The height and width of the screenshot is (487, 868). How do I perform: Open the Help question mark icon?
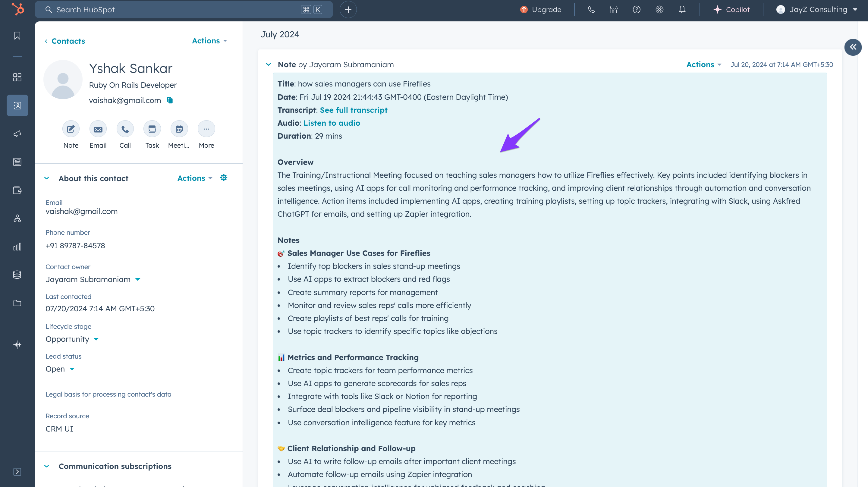tap(637, 9)
